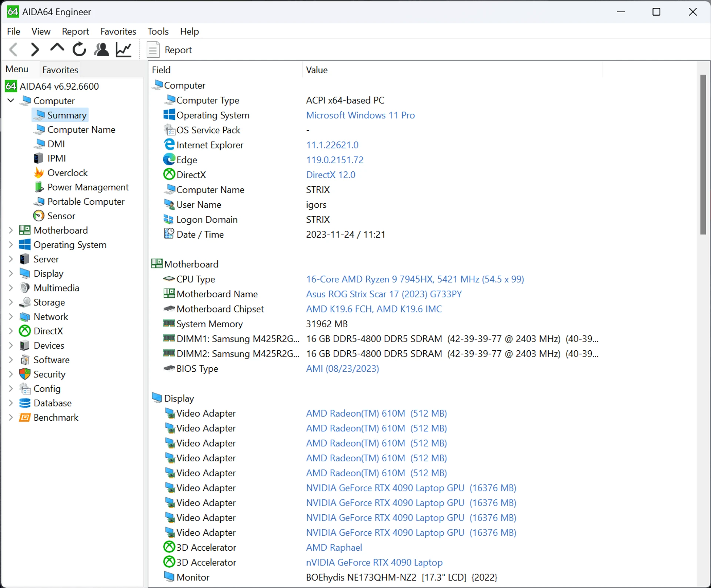711x588 pixels.
Task: Click the Benchmark icon in the left tree
Action: click(x=25, y=417)
